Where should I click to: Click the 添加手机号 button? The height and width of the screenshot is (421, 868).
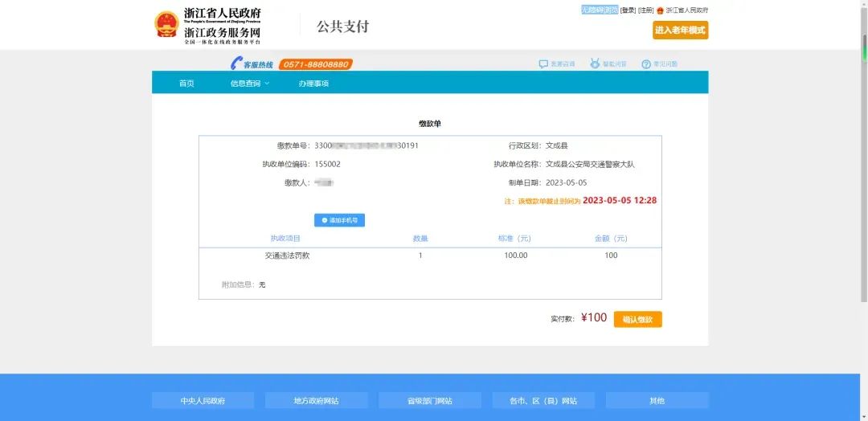click(339, 220)
